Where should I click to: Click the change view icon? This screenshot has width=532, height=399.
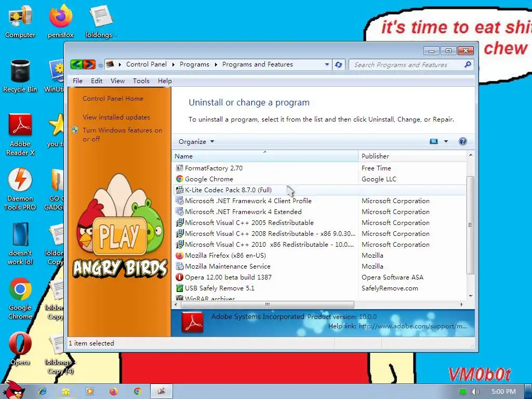click(x=434, y=141)
